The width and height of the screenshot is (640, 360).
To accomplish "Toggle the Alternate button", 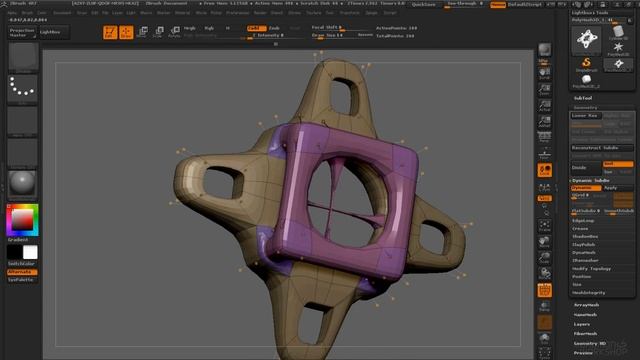I will [x=22, y=272].
